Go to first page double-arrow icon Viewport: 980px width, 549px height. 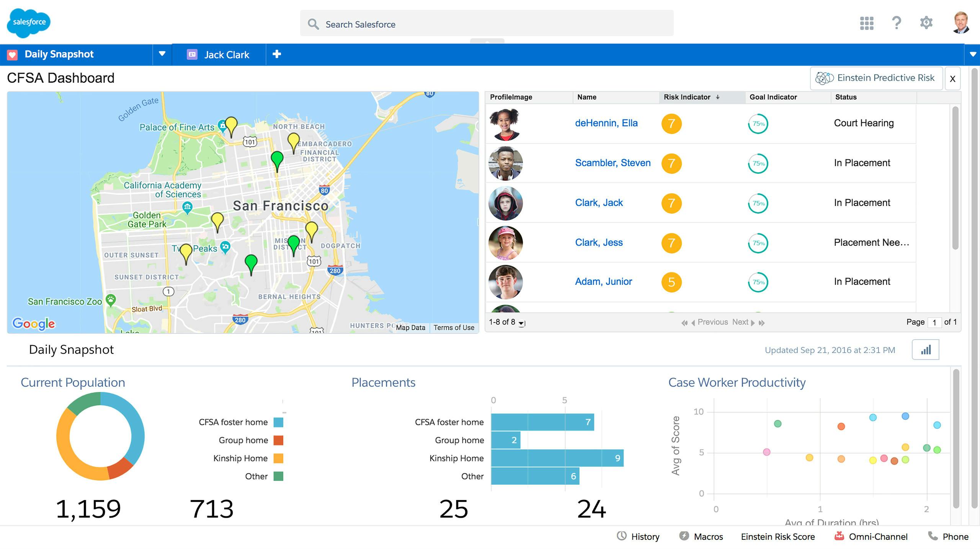(x=684, y=323)
